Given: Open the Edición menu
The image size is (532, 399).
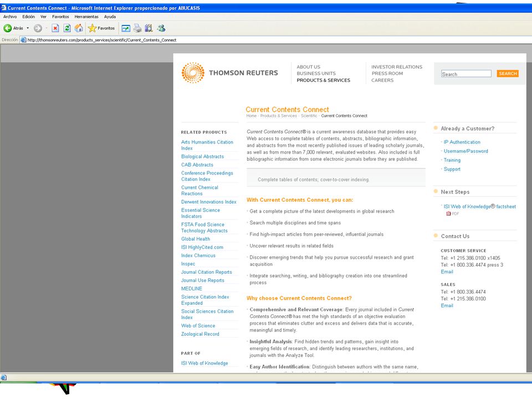Looking at the screenshot, I should 28,17.
